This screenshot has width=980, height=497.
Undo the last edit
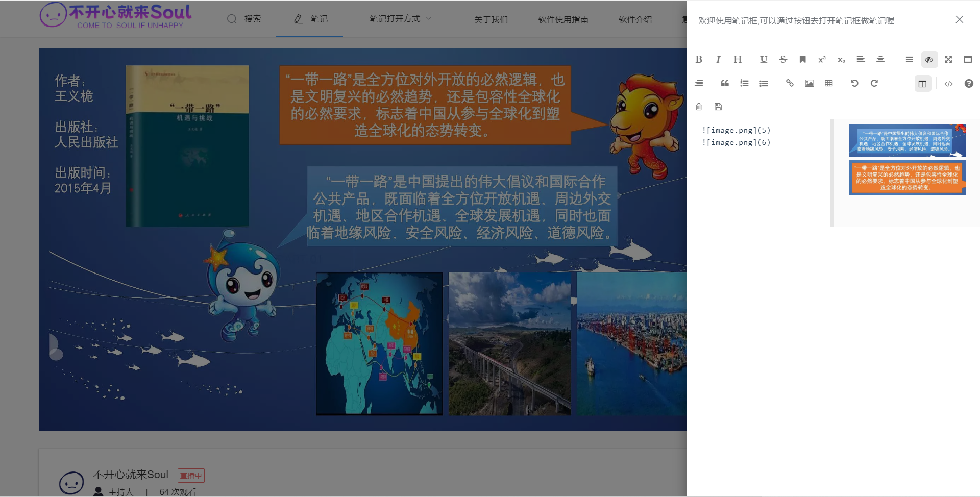(x=854, y=84)
